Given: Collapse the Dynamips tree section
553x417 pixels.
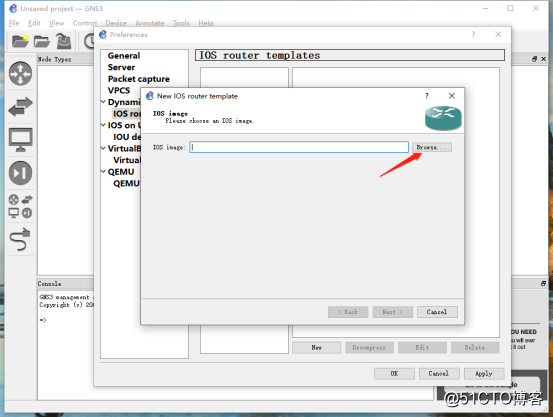Looking at the screenshot, I should [103, 102].
